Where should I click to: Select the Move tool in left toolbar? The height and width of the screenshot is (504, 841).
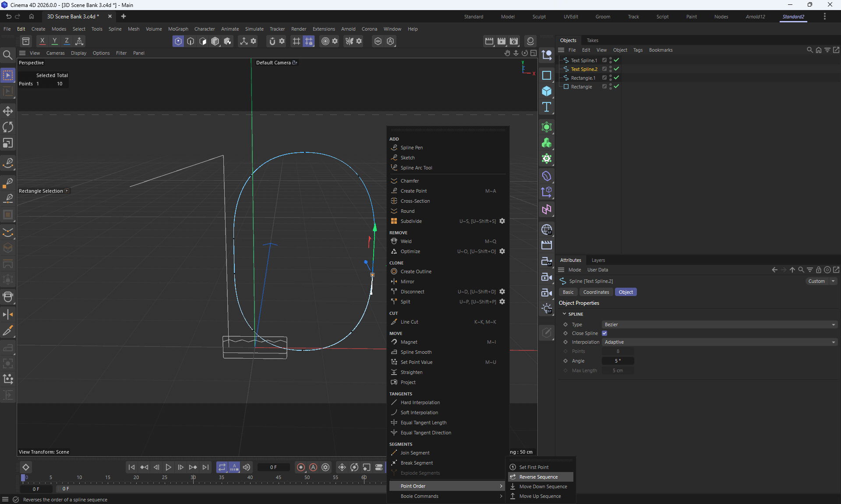tap(8, 111)
